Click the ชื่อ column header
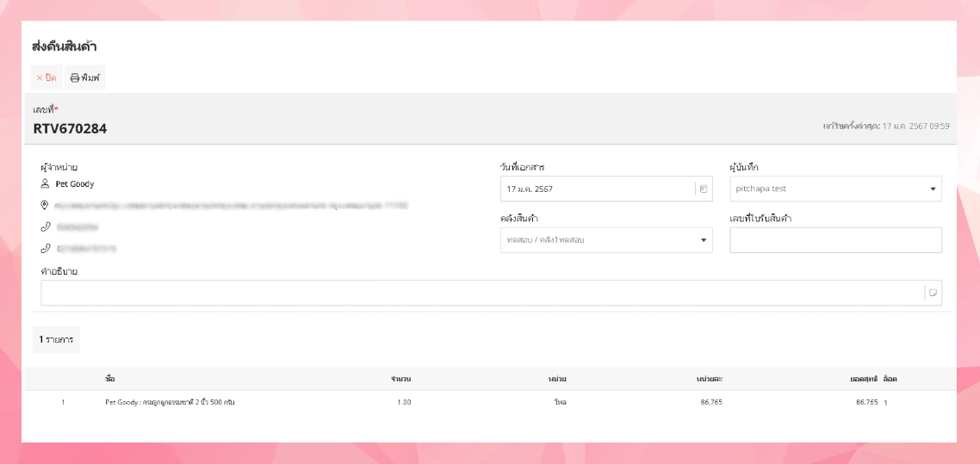The width and height of the screenshot is (980, 464). (x=110, y=379)
